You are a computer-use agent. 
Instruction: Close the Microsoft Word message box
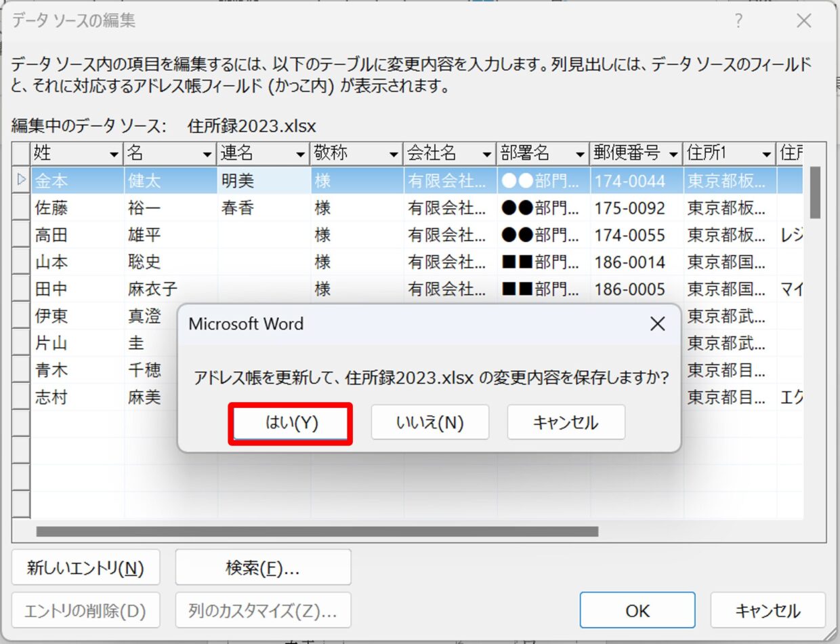point(657,324)
